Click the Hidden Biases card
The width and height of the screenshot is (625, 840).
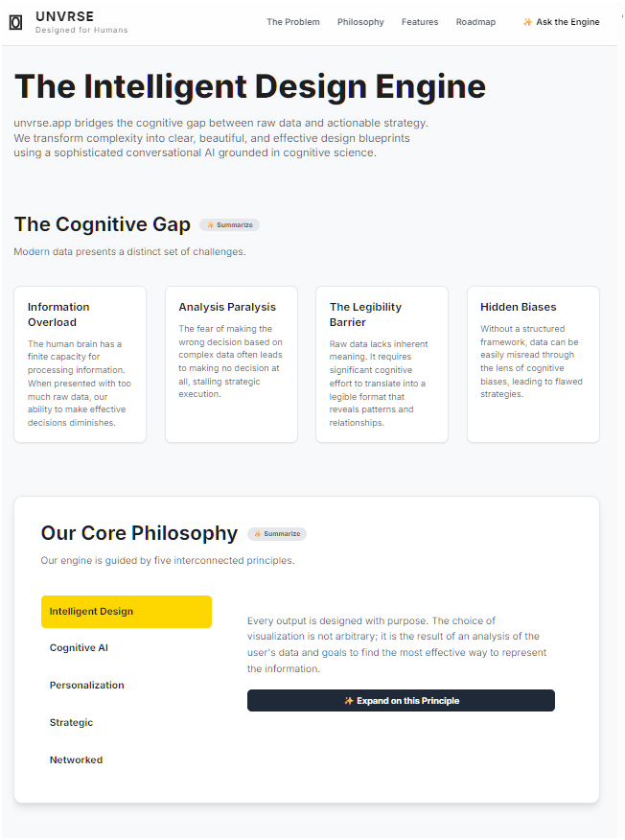(533, 364)
